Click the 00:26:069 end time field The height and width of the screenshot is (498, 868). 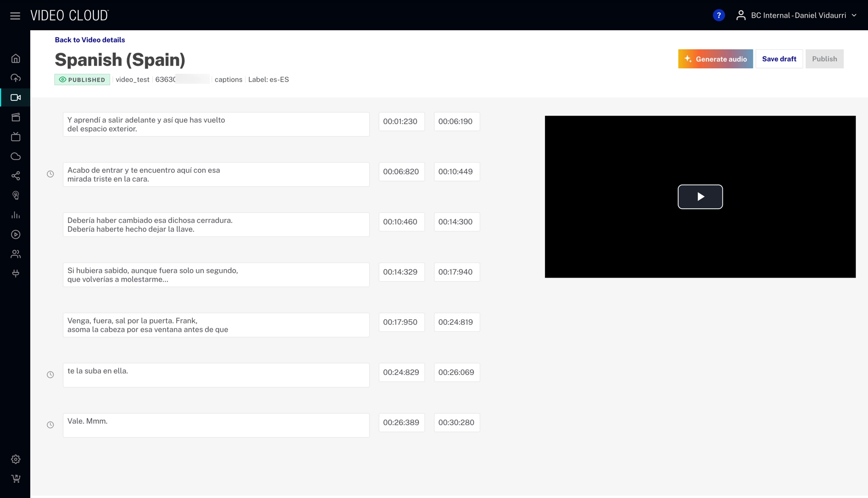click(457, 372)
